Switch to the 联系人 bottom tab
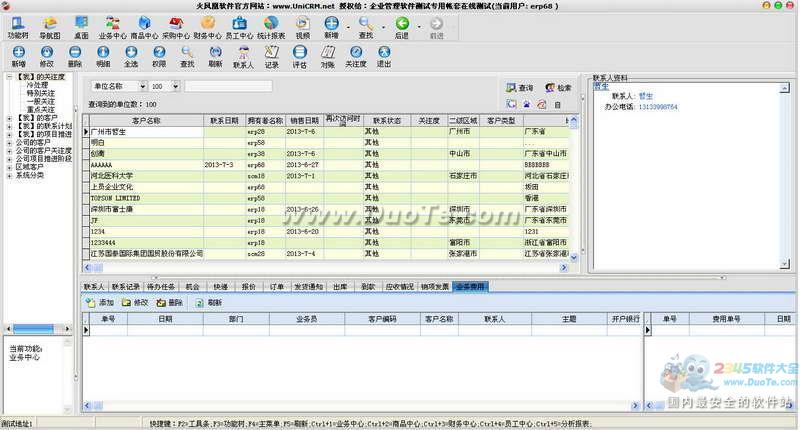Image resolution: width=800 pixels, height=430 pixels. 94,287
